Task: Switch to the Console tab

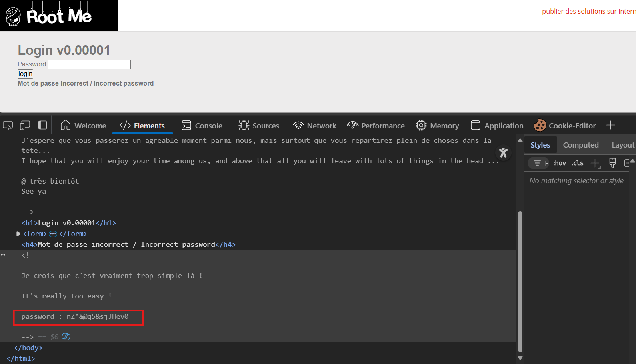Action: click(202, 126)
